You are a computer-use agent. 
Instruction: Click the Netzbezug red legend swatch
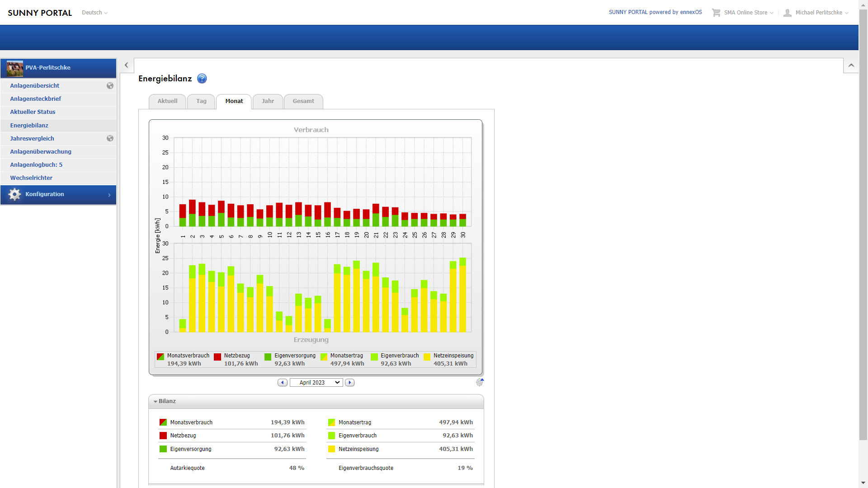[x=217, y=357]
